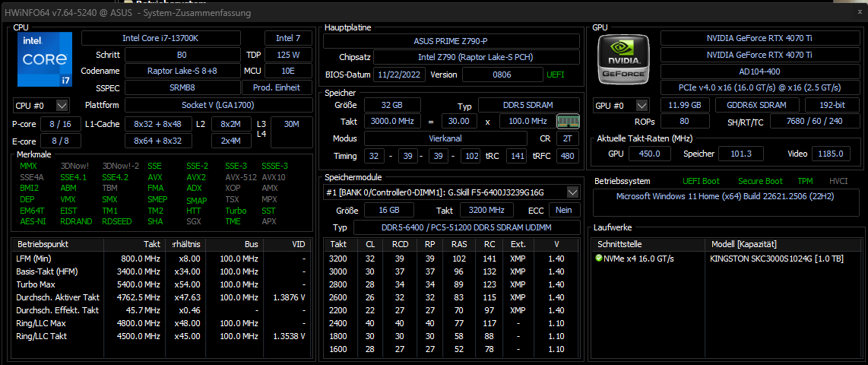Click the ECC Nein field

[x=564, y=210]
